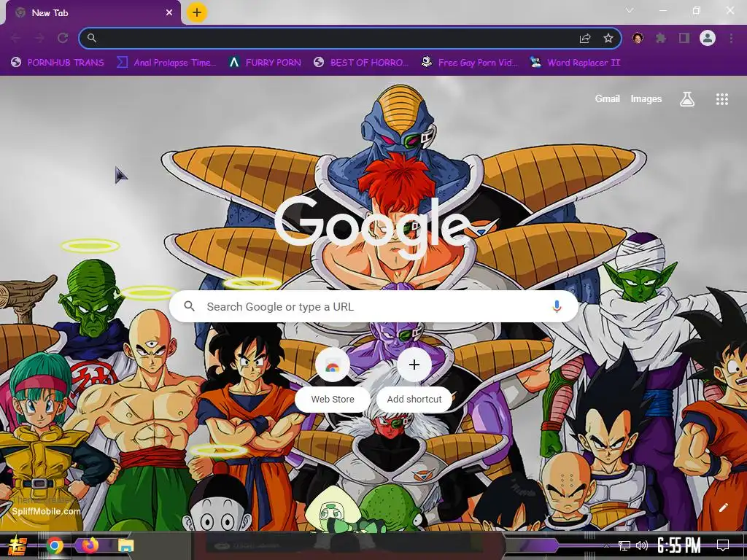Open the notification center icon
This screenshot has width=747, height=560.
click(723, 545)
